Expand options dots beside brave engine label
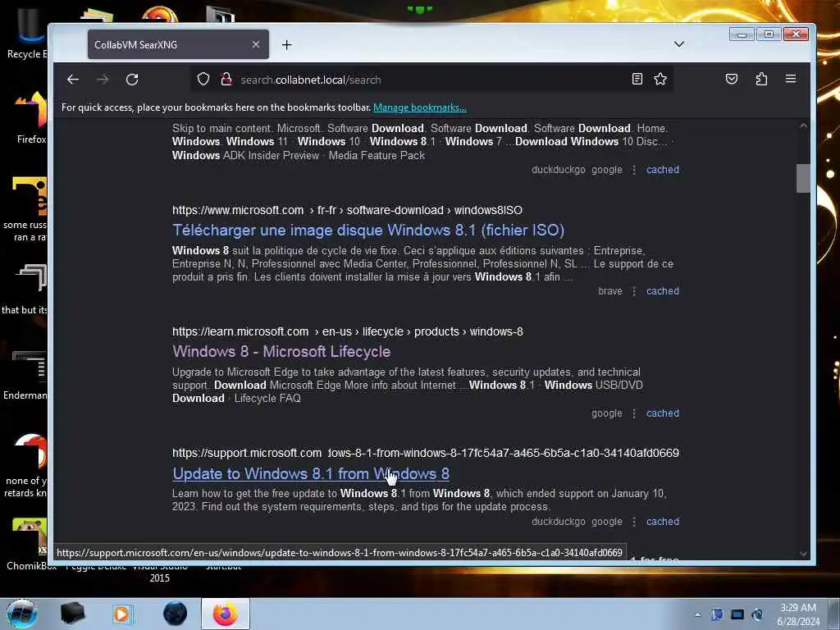Image resolution: width=840 pixels, height=630 pixels. pyautogui.click(x=634, y=291)
